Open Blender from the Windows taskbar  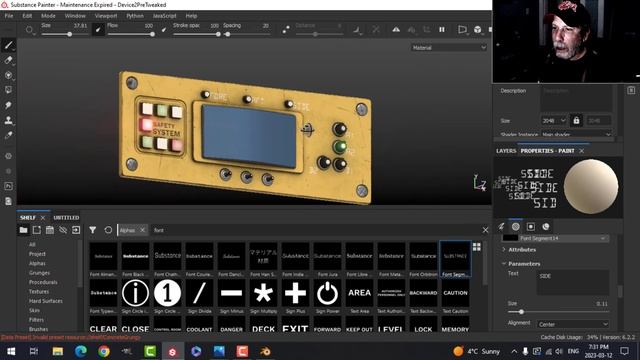tap(265, 351)
